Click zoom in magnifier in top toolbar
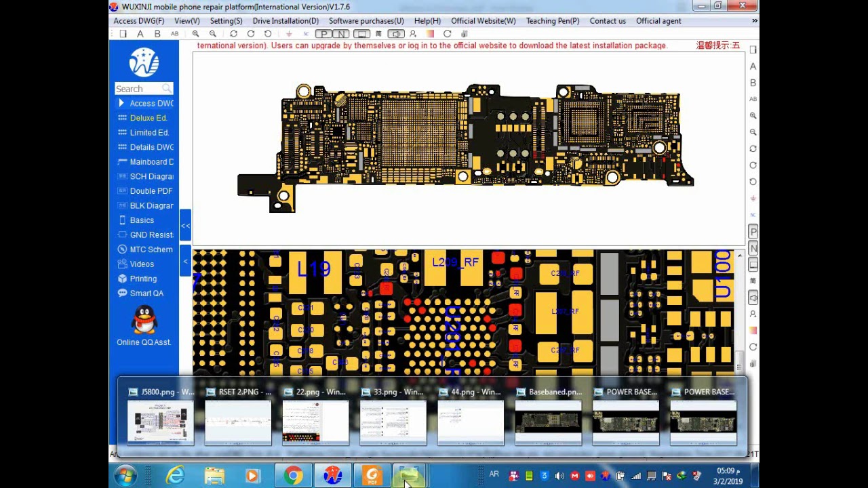The width and height of the screenshot is (868, 488). pos(195,34)
